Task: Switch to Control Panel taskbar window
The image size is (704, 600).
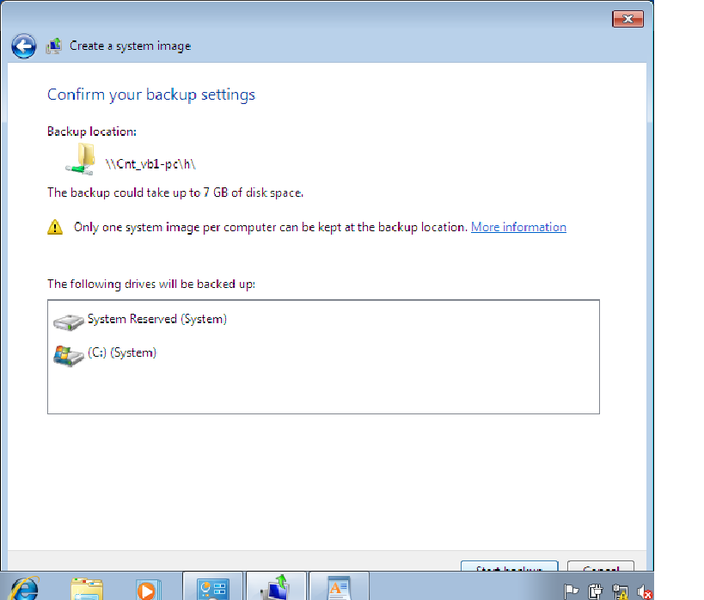Action: point(213,588)
